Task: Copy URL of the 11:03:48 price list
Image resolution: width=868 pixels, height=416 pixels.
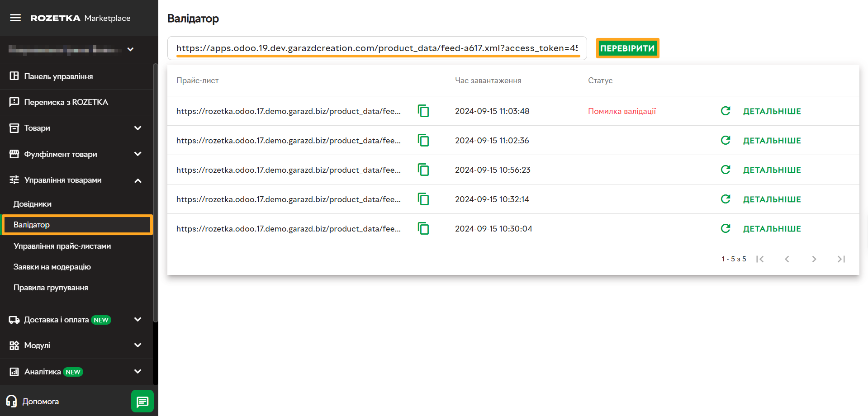Action: (x=423, y=111)
